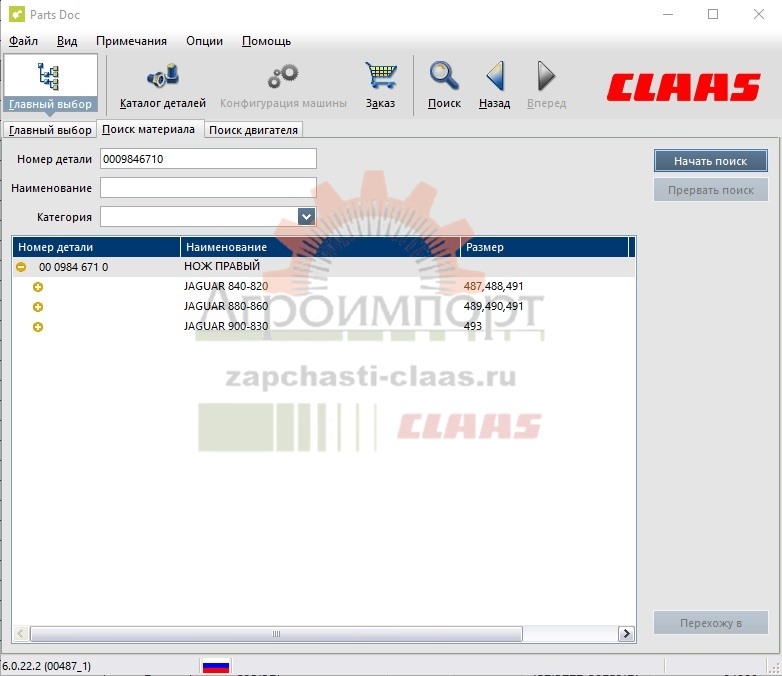This screenshot has height=676, width=782.
Task: Collapse the 00 0984 671 0 row
Action: click(x=21, y=267)
